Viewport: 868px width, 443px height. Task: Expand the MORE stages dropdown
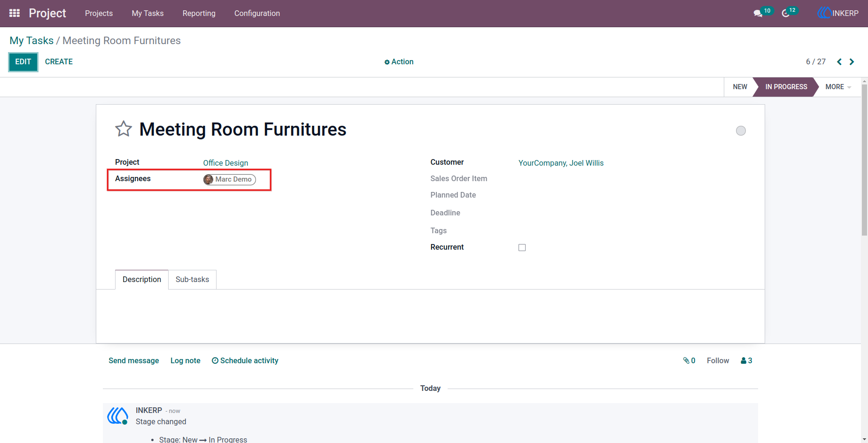[838, 87]
